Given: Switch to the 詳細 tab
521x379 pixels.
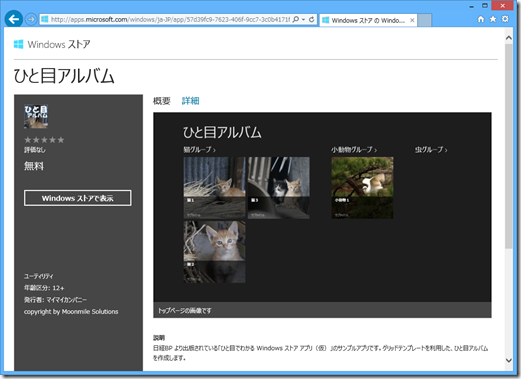Looking at the screenshot, I should point(190,101).
